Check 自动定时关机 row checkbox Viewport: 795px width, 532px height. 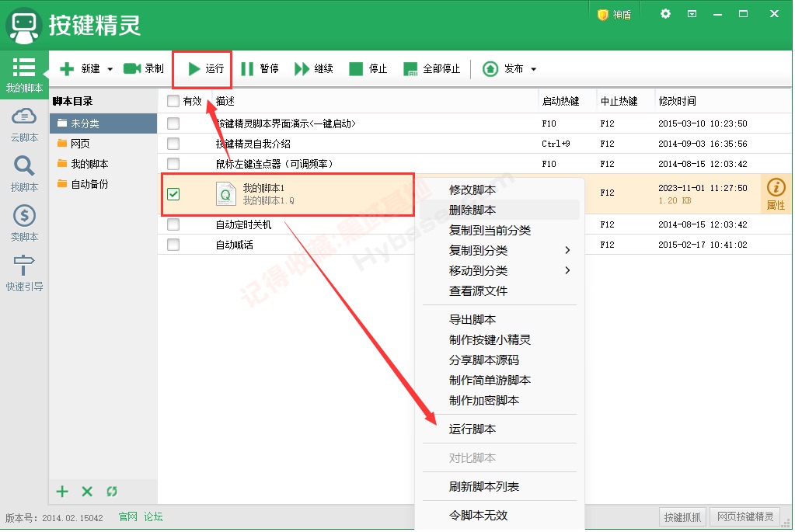[x=173, y=224]
